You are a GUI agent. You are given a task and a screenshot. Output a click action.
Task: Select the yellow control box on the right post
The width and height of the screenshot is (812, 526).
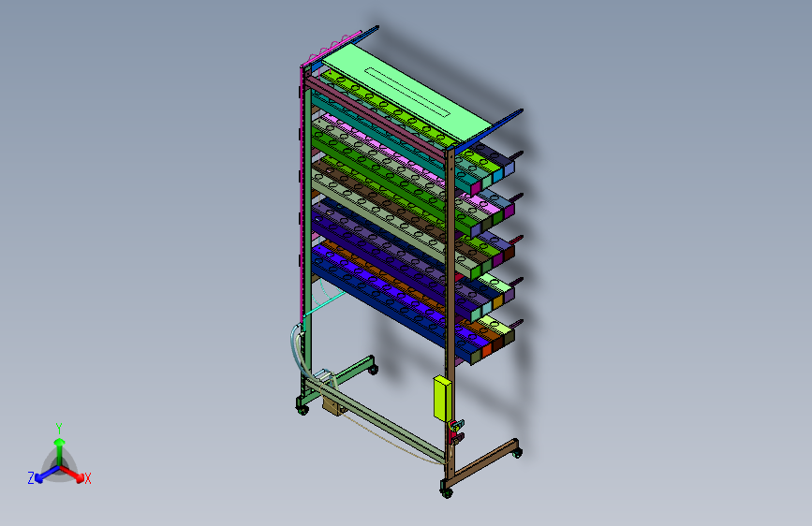pos(442,399)
